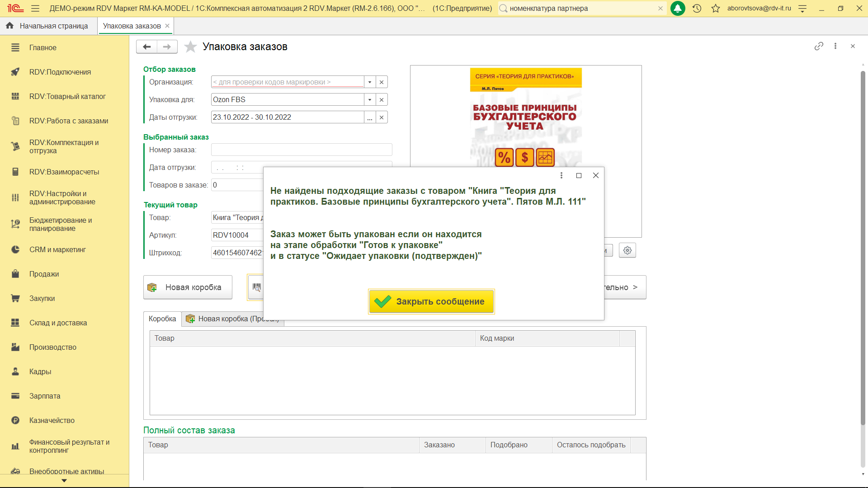Click the book cover thumbnail image
This screenshot has height=488, width=868.
[525, 117]
